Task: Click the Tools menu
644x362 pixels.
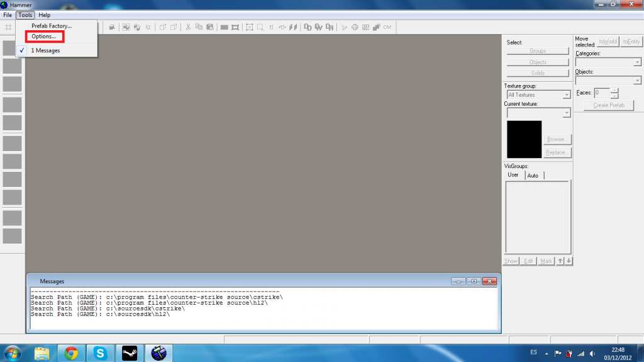Action: coord(25,15)
